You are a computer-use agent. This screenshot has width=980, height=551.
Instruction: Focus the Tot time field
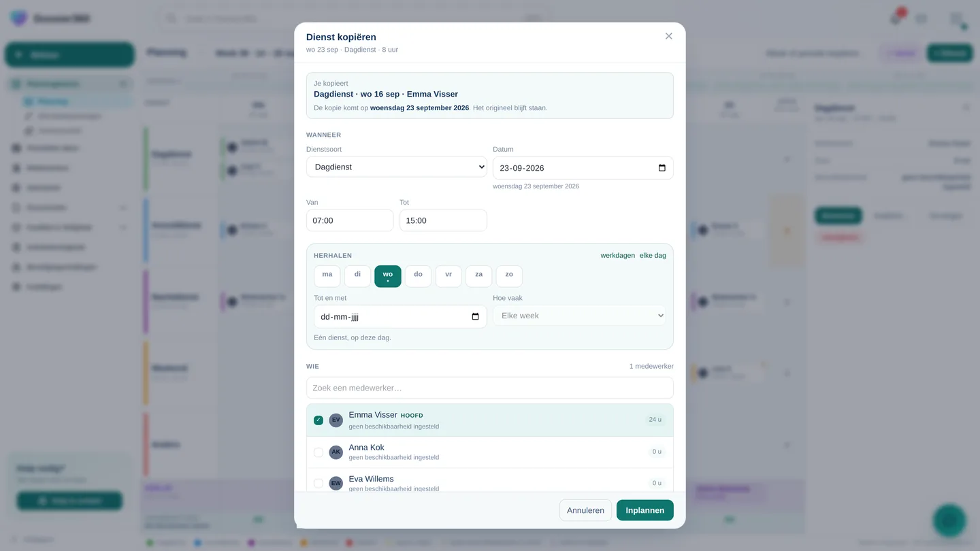click(443, 220)
